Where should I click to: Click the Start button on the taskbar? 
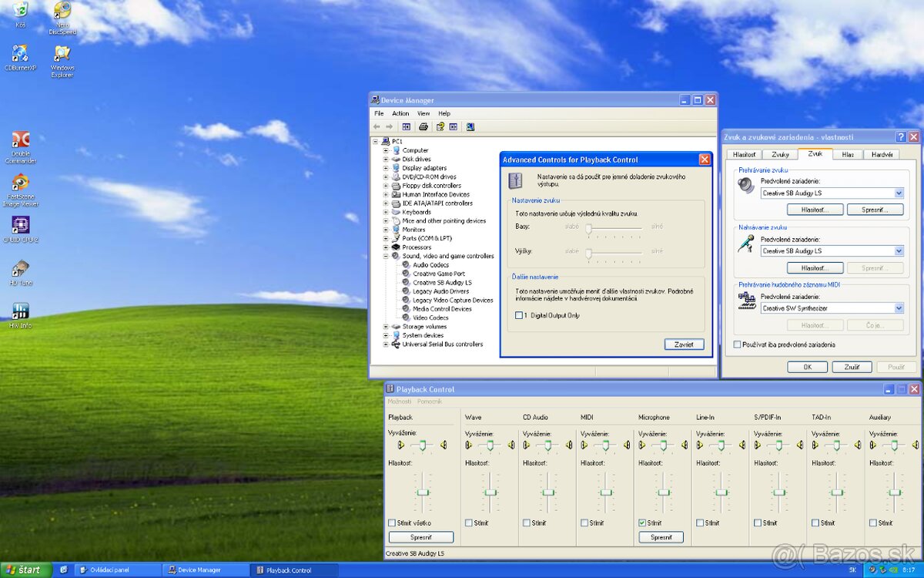click(x=25, y=570)
